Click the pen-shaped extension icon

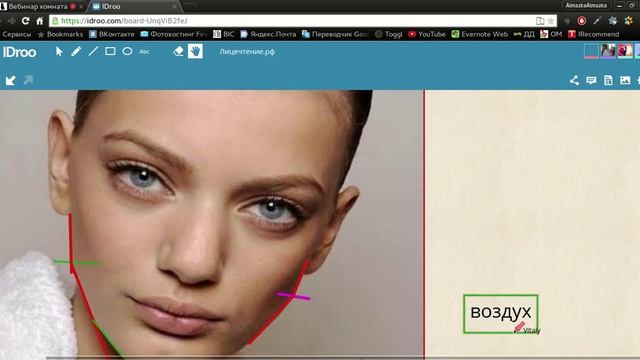pos(597,21)
